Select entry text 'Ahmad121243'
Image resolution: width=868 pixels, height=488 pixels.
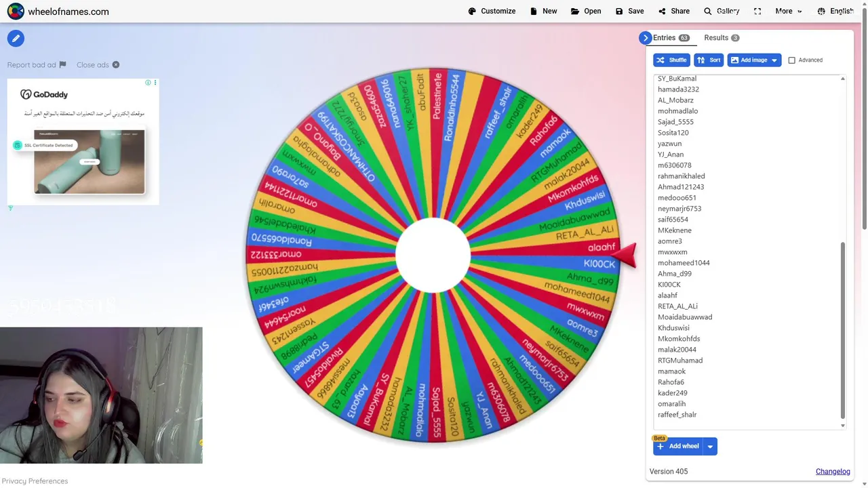point(681,187)
